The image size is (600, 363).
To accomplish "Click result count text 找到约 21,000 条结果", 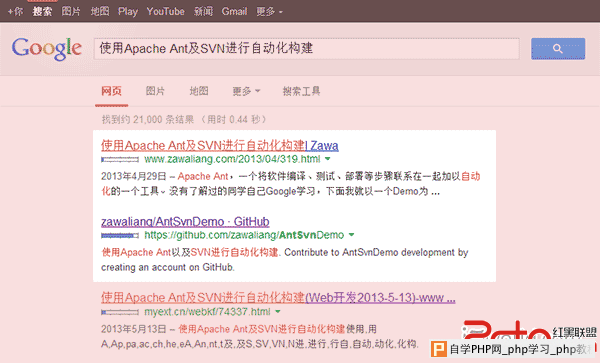I will tap(148, 120).
